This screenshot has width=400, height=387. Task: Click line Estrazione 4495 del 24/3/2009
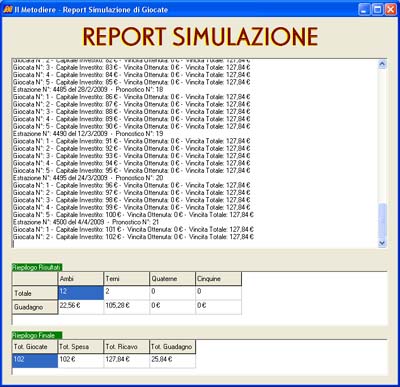[88, 178]
